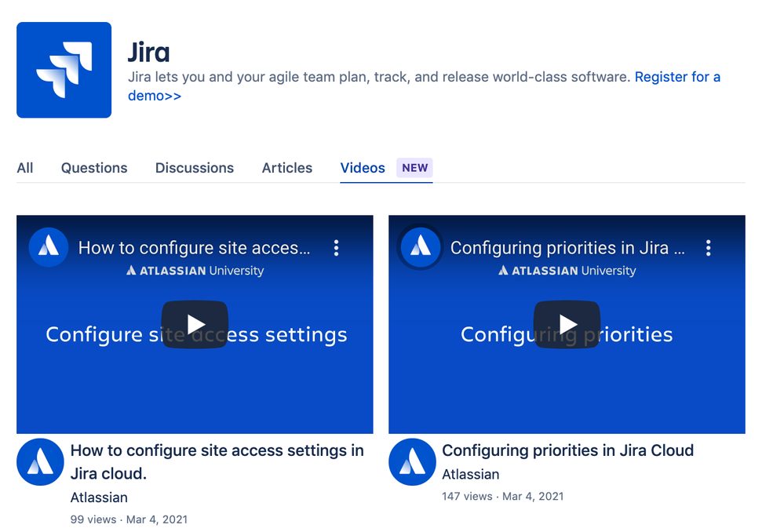The height and width of the screenshot is (532, 784).
Task: Open more options on site access video
Action: click(337, 248)
